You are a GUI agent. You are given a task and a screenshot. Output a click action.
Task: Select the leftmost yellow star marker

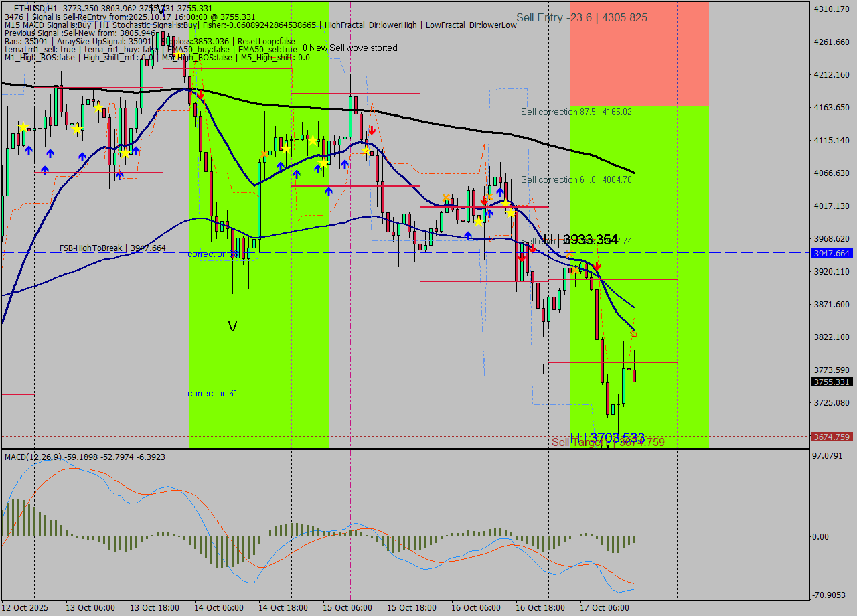[x=23, y=127]
